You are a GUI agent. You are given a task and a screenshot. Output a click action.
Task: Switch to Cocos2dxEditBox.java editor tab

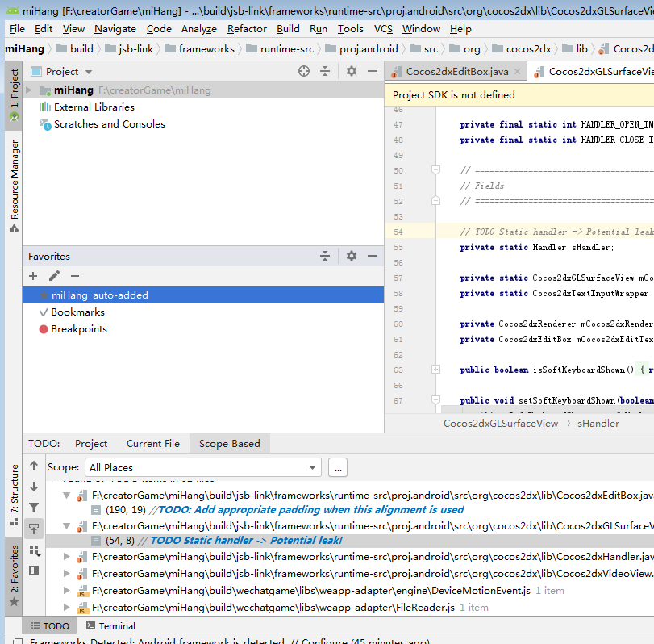pos(456,72)
